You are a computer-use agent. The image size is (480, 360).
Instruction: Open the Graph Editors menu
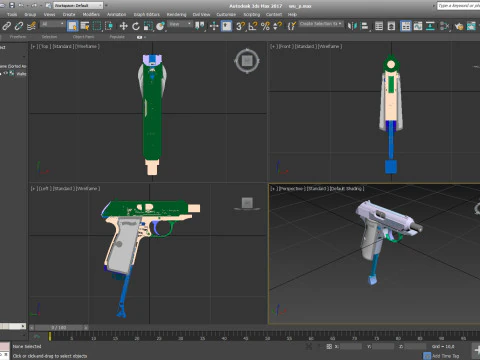coord(147,15)
